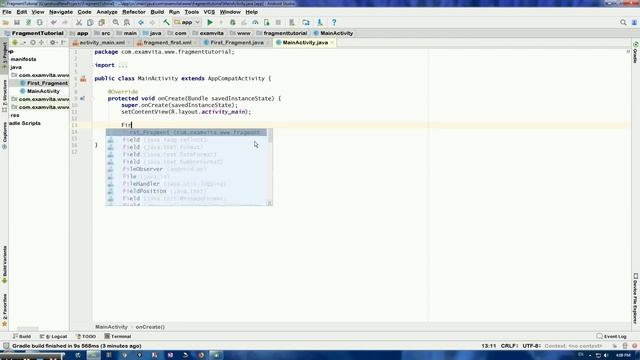Open the Build tool window button
Viewport: 640px width, 360px height.
click(x=22, y=336)
